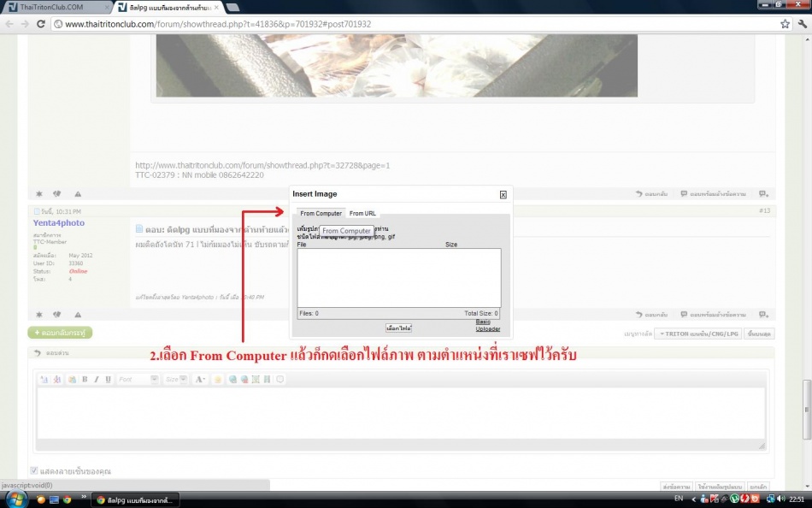Viewport: 812px width, 508px height.
Task: Click the Basic Uploader link
Action: pos(487,325)
